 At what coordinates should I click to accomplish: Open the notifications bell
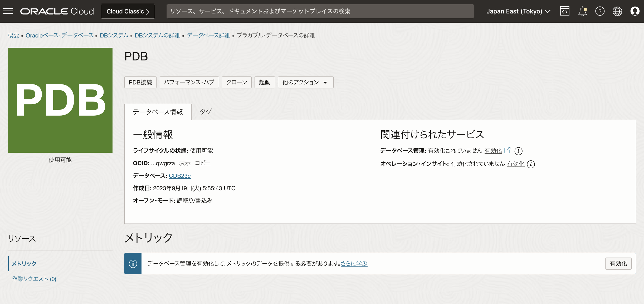point(582,11)
